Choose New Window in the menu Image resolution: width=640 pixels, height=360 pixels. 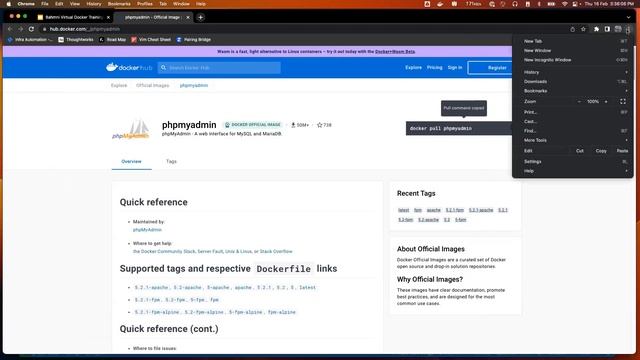point(573,51)
